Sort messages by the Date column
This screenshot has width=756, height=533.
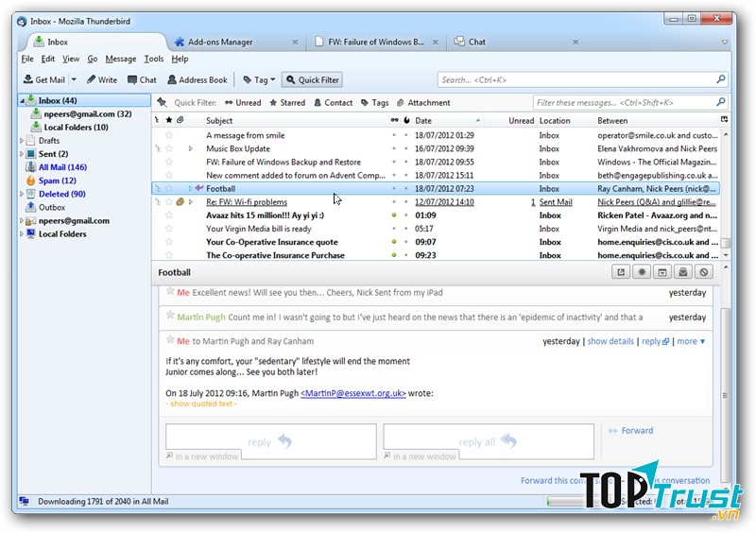447,121
